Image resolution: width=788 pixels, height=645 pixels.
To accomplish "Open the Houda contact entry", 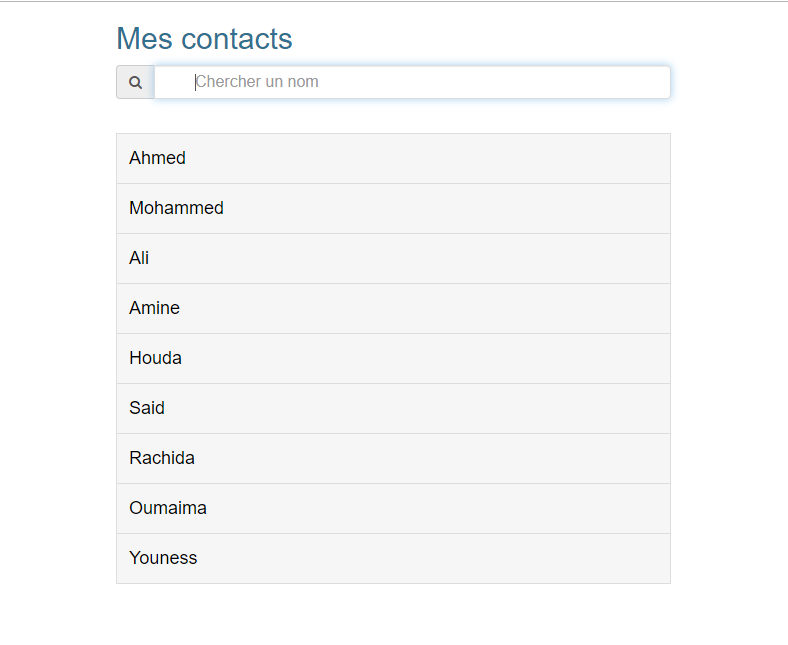I will 393,358.
